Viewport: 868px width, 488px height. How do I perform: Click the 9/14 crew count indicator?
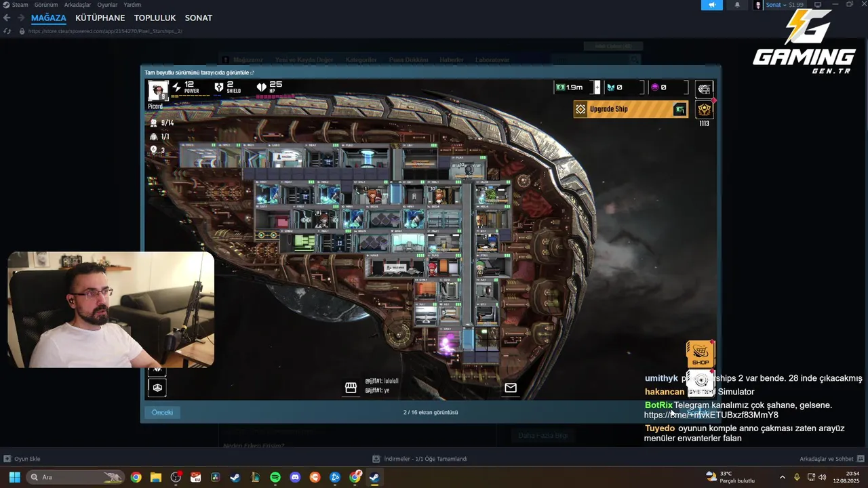162,123
